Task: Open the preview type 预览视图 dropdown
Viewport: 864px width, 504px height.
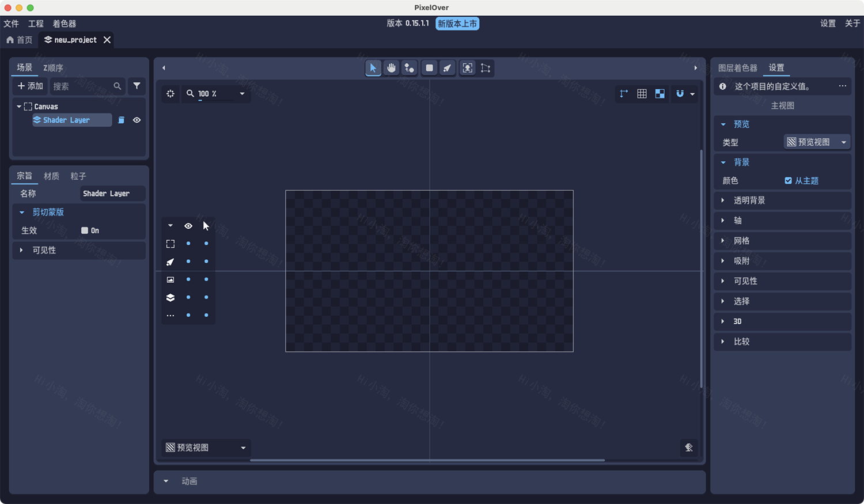Action: coord(816,142)
